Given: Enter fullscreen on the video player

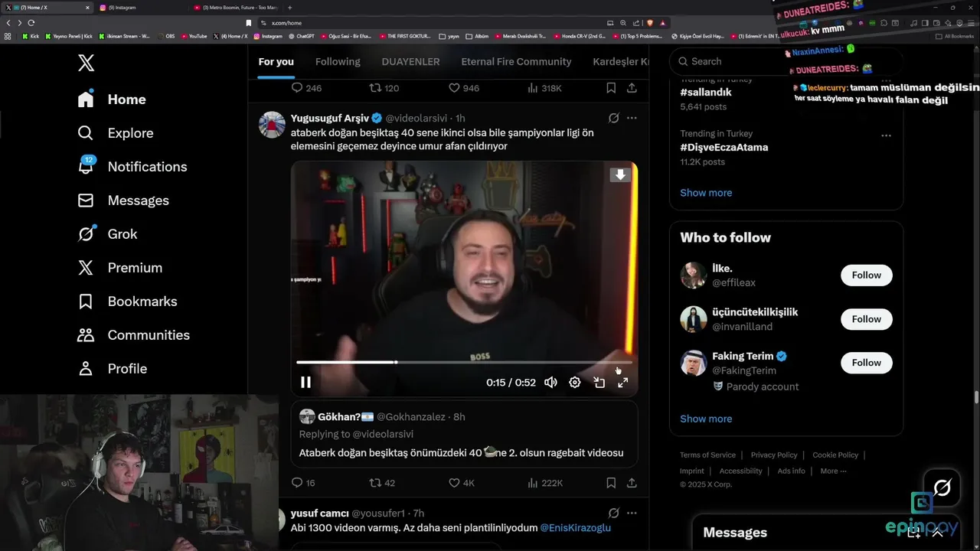Looking at the screenshot, I should click(623, 382).
